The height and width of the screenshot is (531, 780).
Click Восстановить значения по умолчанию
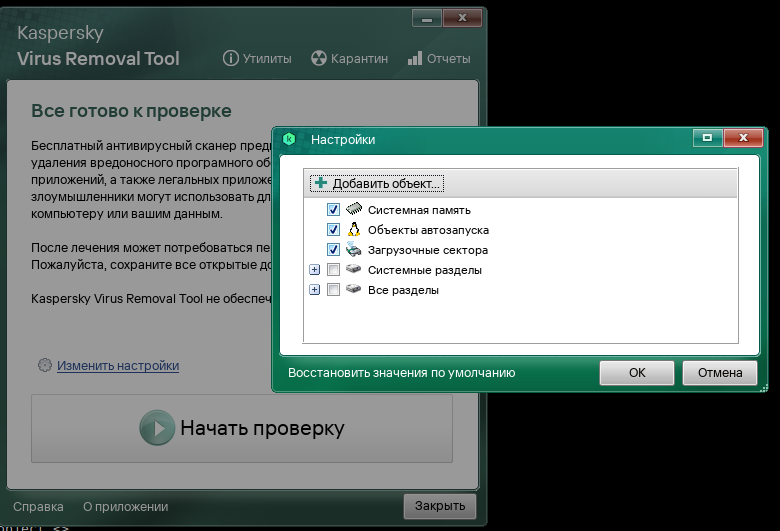click(401, 373)
